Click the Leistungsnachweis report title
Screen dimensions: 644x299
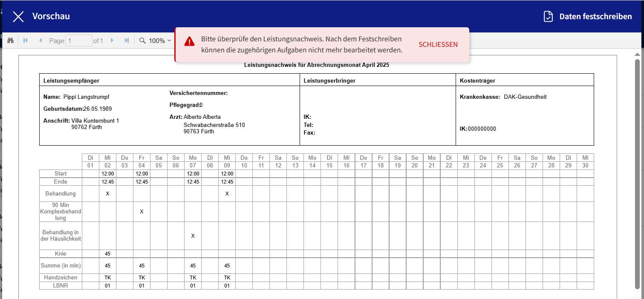(316, 65)
